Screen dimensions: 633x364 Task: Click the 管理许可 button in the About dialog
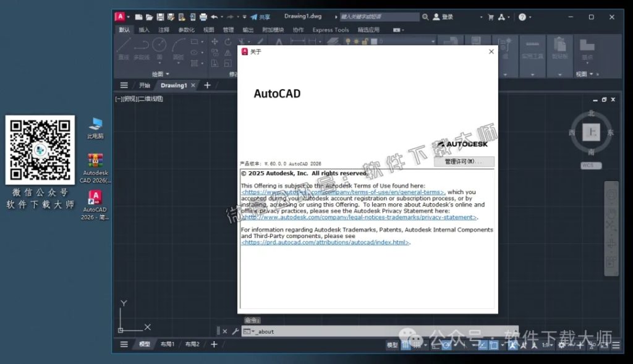(464, 162)
